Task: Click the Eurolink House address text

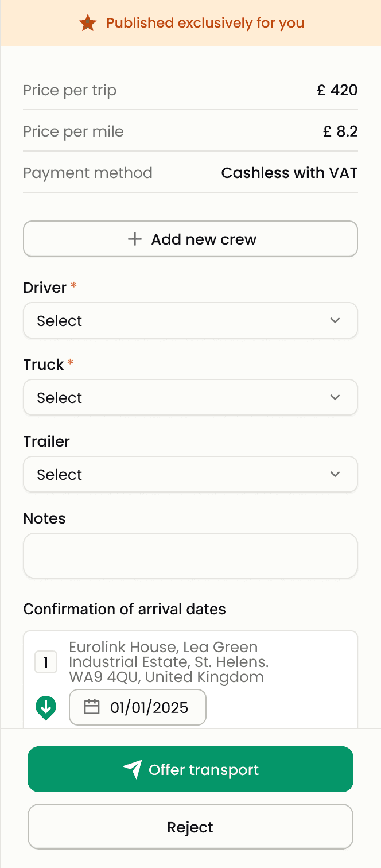Action: pyautogui.click(x=166, y=662)
